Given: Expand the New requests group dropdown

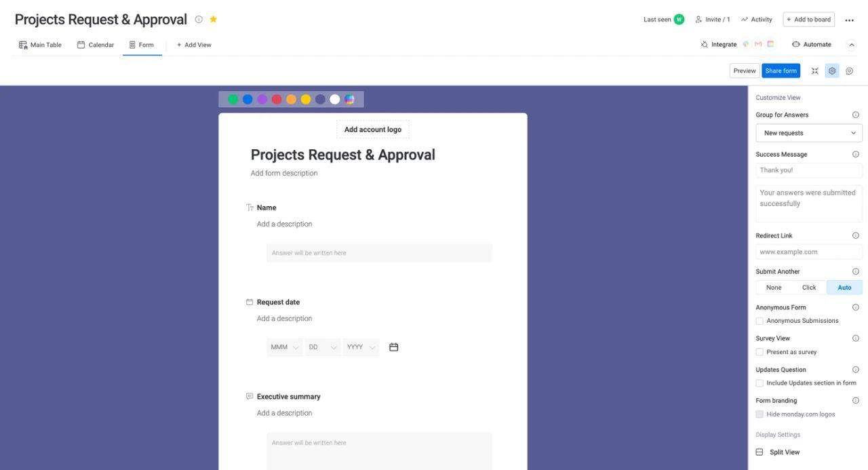Looking at the screenshot, I should click(x=809, y=133).
